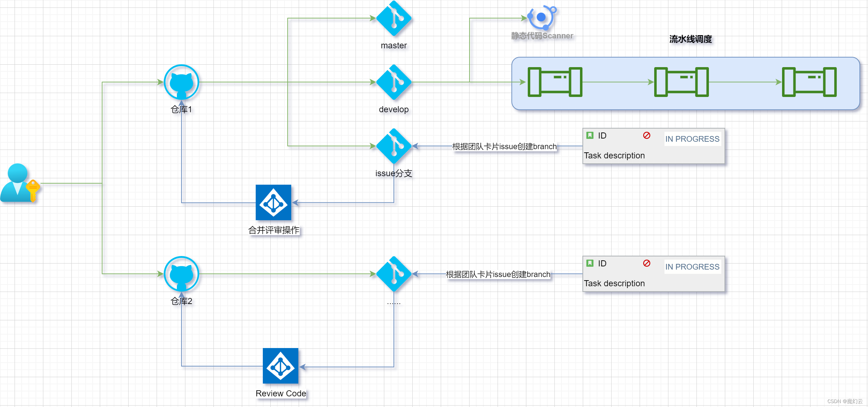
Task: Click IN PROGRESS status on lower task card
Action: tap(693, 267)
